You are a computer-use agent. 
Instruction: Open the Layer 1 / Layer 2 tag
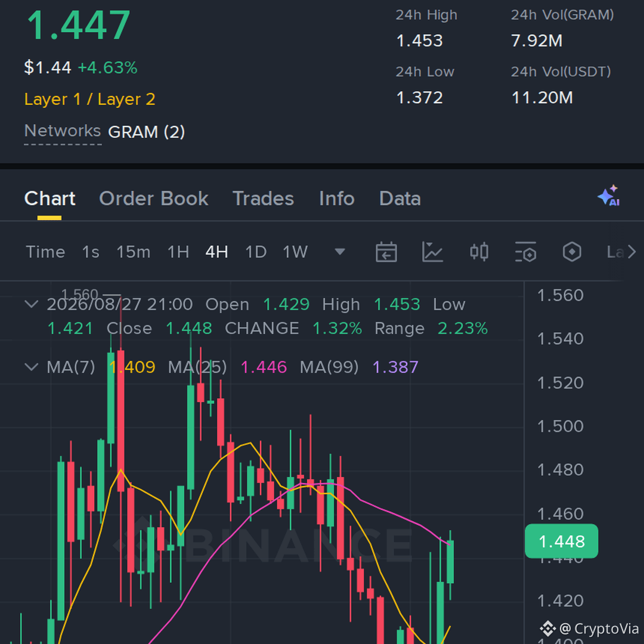(x=89, y=99)
